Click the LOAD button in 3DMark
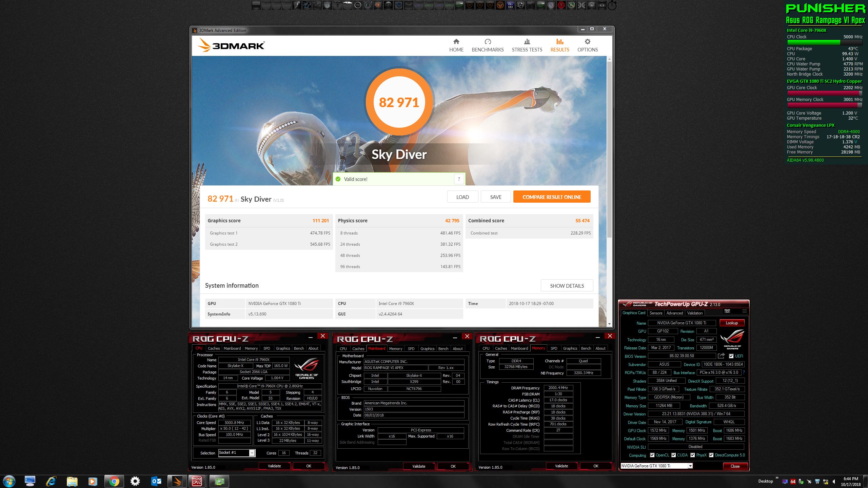This screenshot has width=868, height=488. click(462, 197)
